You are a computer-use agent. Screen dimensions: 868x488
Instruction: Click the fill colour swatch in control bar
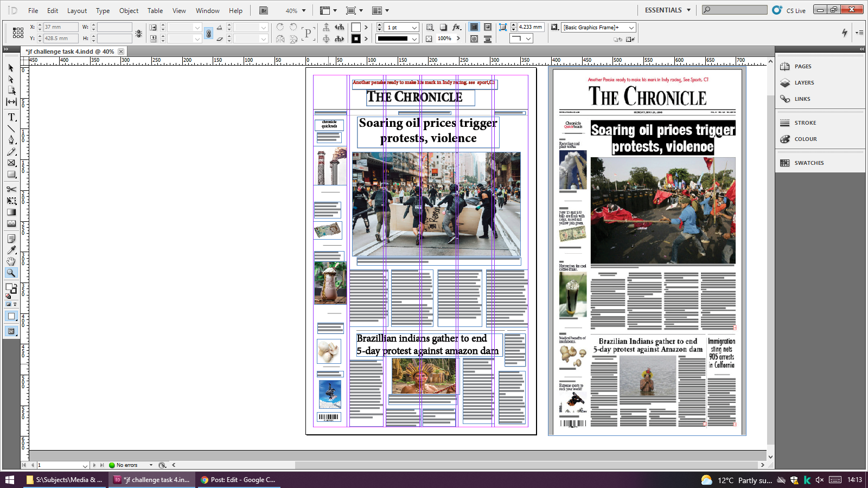click(x=356, y=27)
